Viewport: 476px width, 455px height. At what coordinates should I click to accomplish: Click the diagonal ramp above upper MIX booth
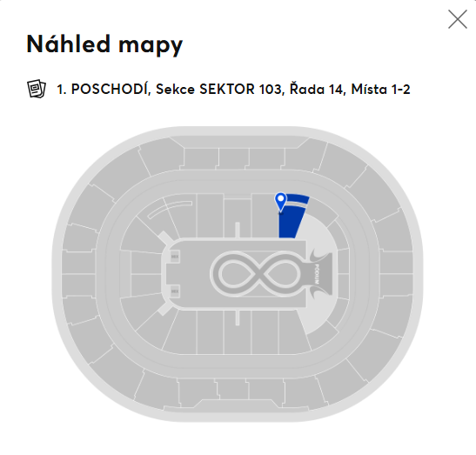(165, 239)
